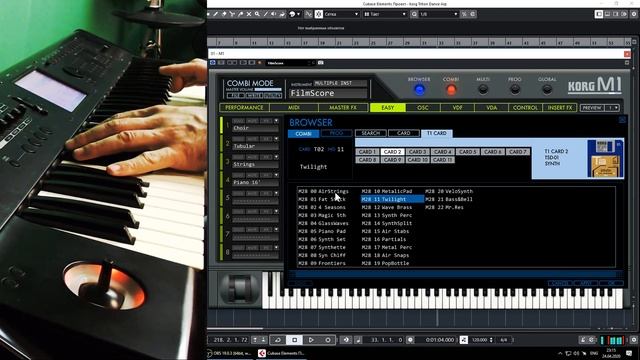Click the GLOBAL mode knob
Screen dimensions: 640x360
[x=547, y=89]
